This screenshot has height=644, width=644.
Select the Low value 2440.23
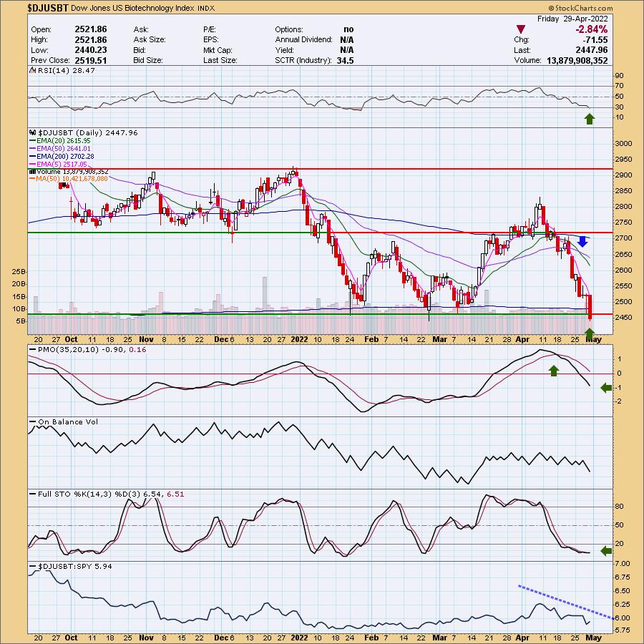tap(91, 49)
